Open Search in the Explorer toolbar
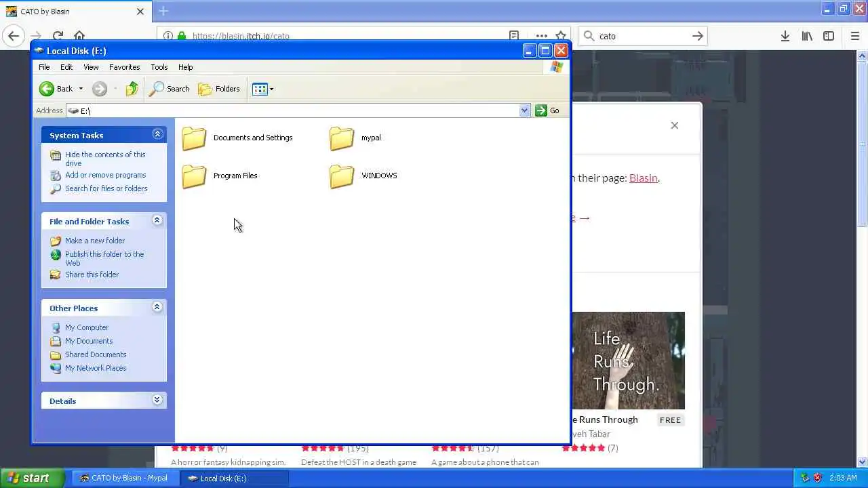 pos(170,89)
